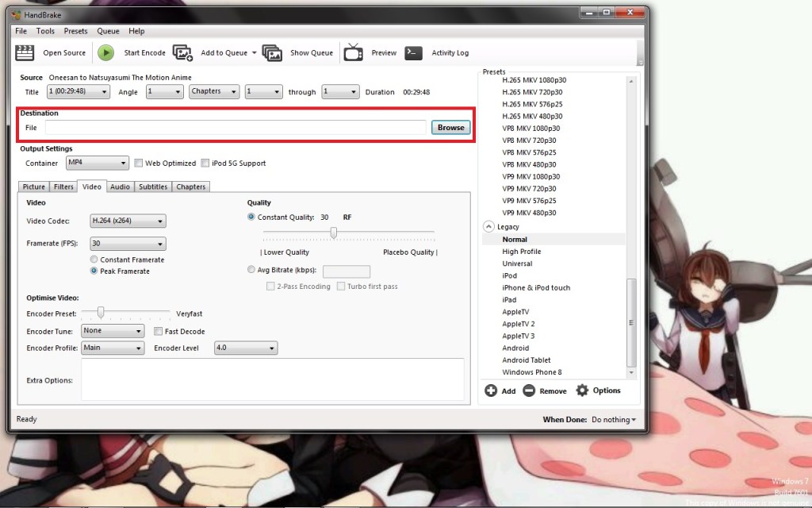Expand the Video Codec dropdown
The height and width of the screenshot is (508, 812).
pos(127,221)
